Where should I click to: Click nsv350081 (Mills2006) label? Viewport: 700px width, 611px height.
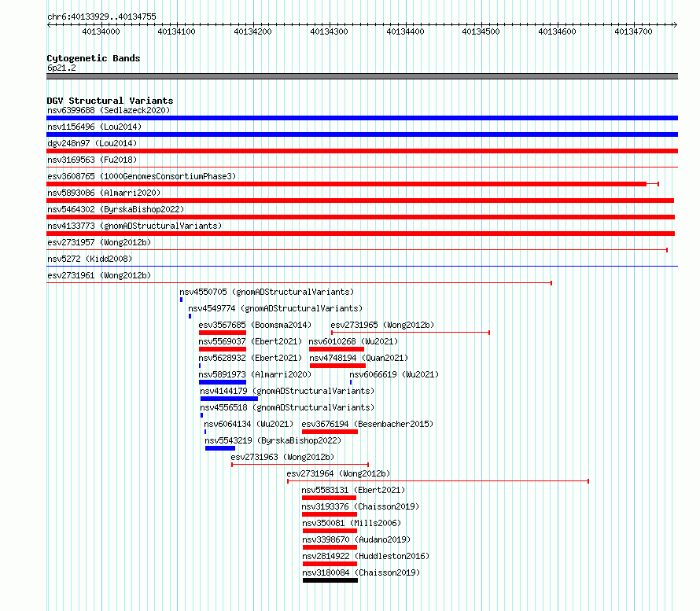point(352,523)
